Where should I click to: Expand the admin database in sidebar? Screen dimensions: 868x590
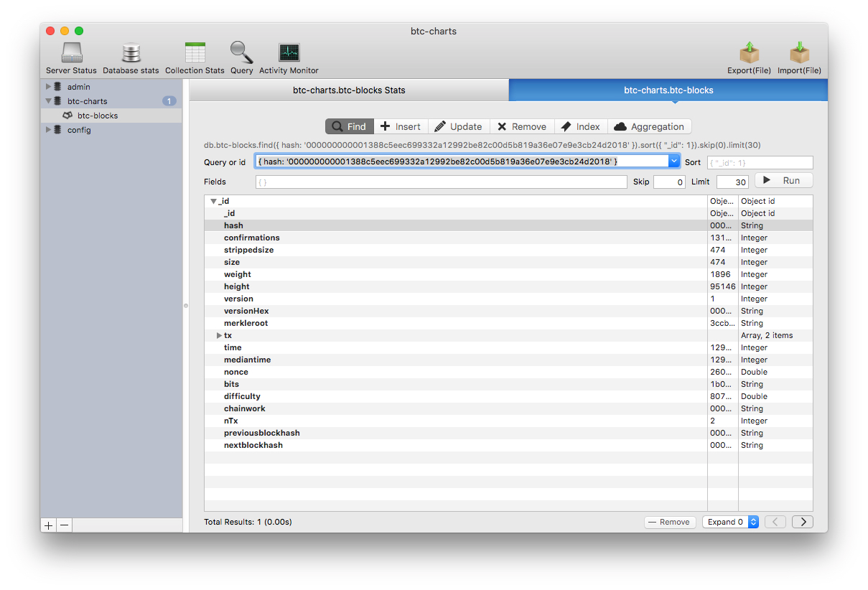pyautogui.click(x=49, y=86)
